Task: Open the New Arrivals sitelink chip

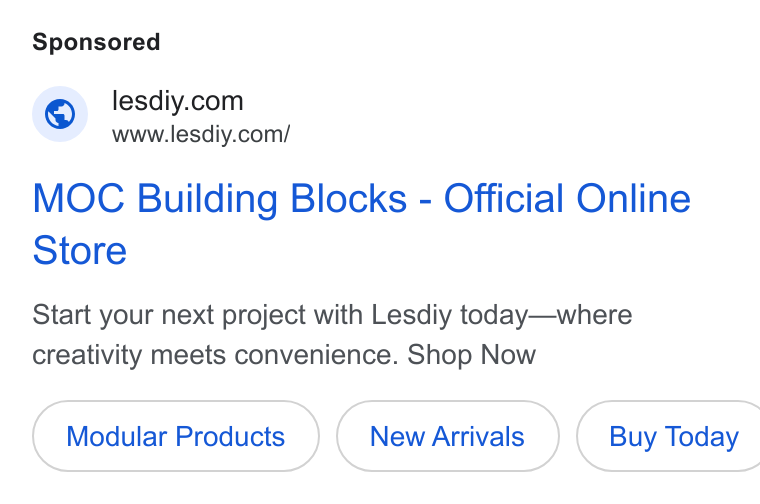Action: tap(447, 436)
